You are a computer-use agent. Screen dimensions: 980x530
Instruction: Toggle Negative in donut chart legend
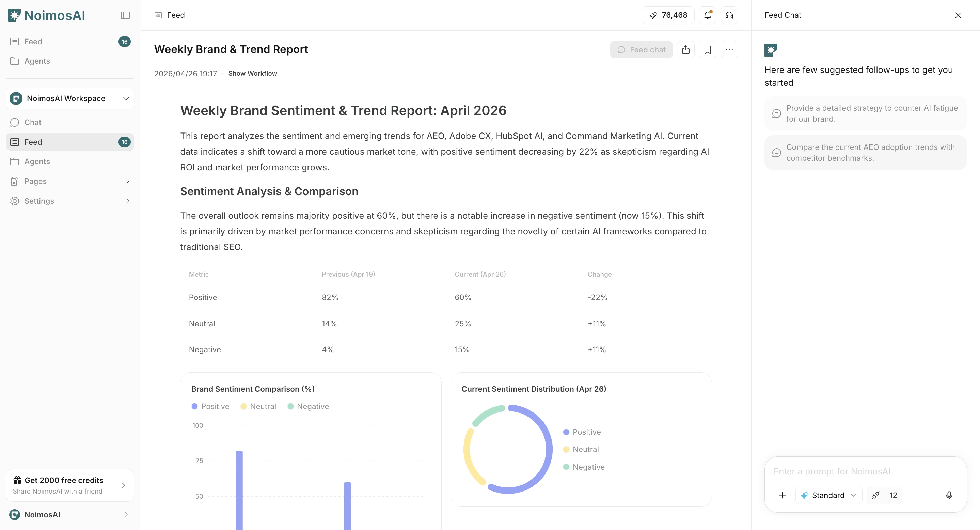584,467
